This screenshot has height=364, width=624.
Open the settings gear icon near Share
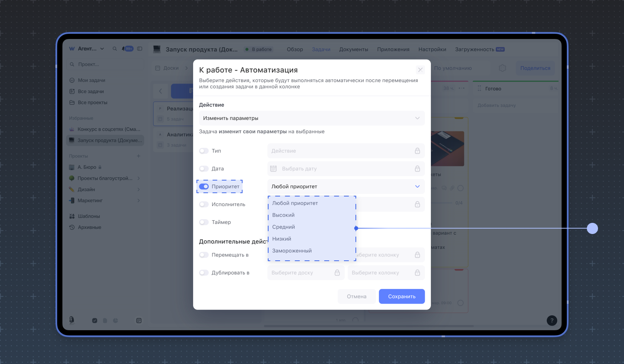[502, 68]
